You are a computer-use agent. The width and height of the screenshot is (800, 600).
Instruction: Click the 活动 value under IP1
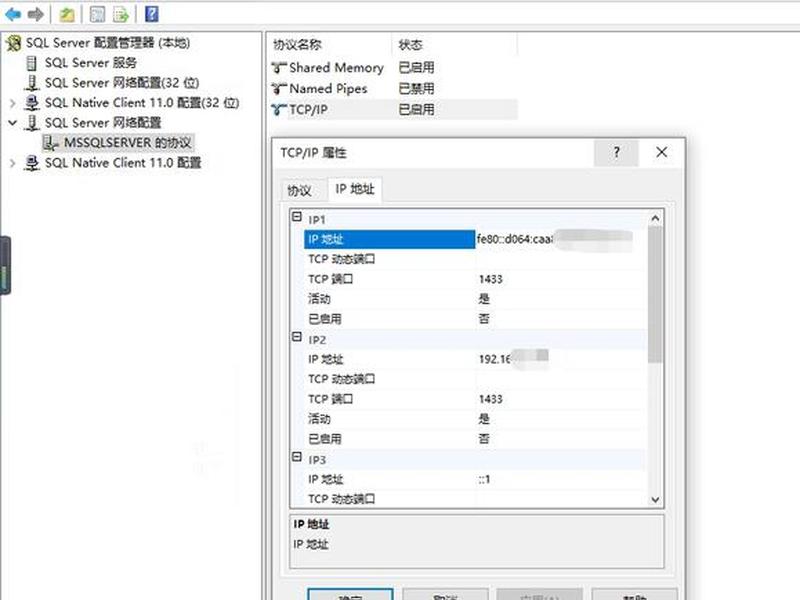[x=484, y=299]
